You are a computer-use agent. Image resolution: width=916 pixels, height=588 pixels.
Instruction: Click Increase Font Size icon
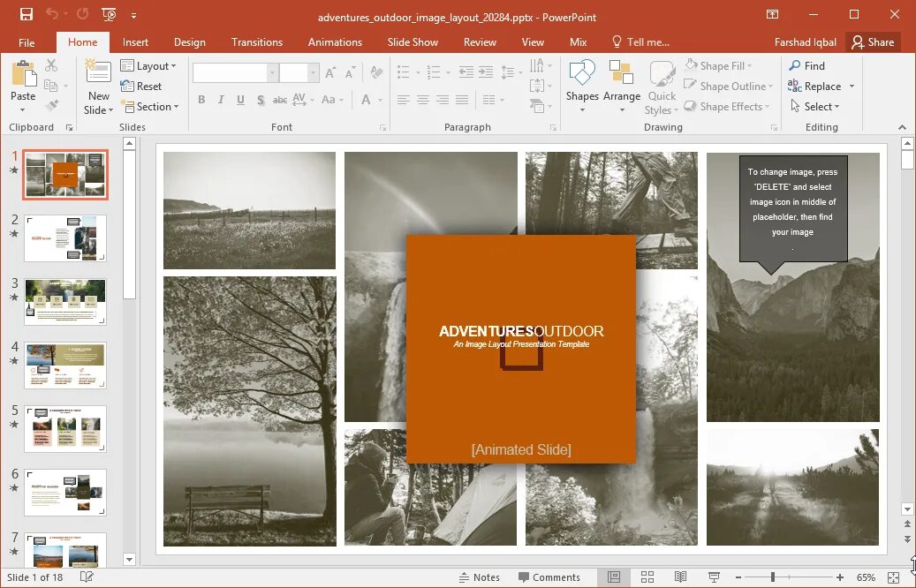coord(330,72)
